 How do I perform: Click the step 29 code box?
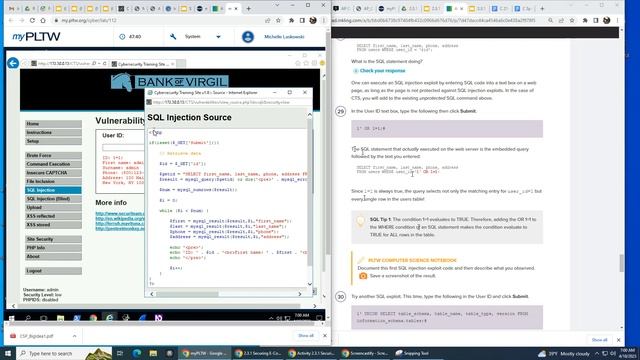[447, 129]
